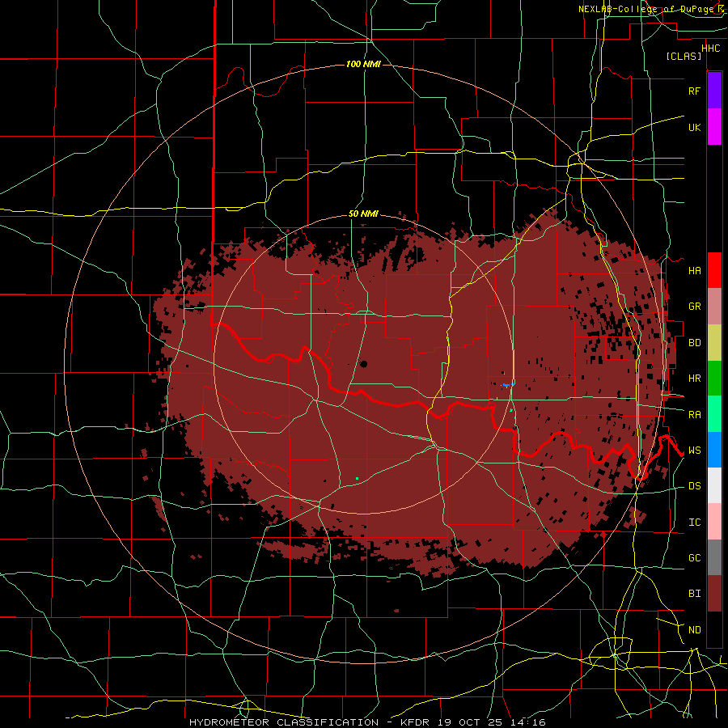Click the 50 NMI range ring label
Screen dimensions: 728x728
[363, 214]
